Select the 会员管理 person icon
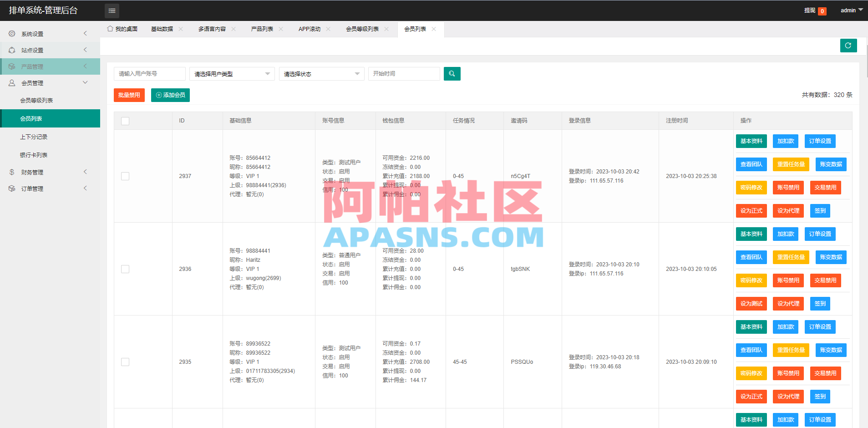The width and height of the screenshot is (868, 428). pos(11,82)
